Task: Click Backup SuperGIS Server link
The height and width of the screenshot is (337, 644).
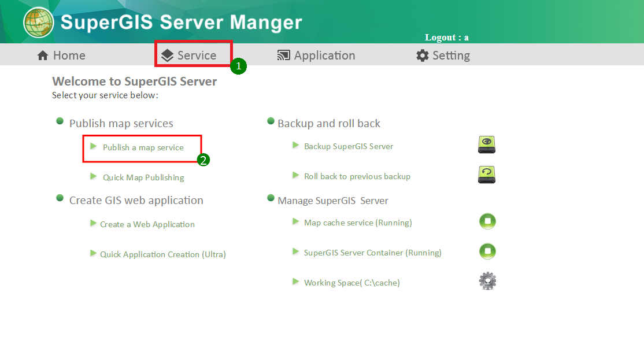Action: [349, 146]
